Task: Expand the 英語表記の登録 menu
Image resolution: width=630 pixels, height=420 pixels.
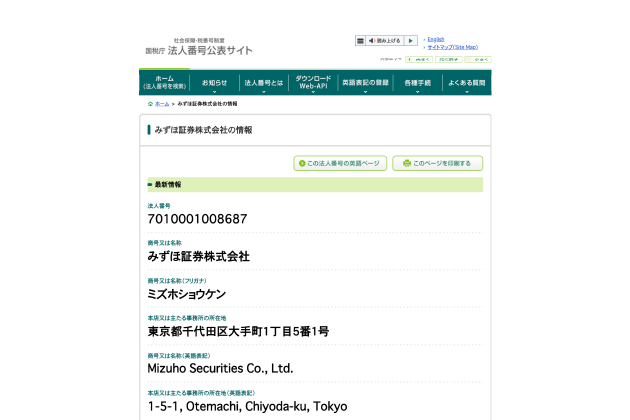Action: point(365,83)
